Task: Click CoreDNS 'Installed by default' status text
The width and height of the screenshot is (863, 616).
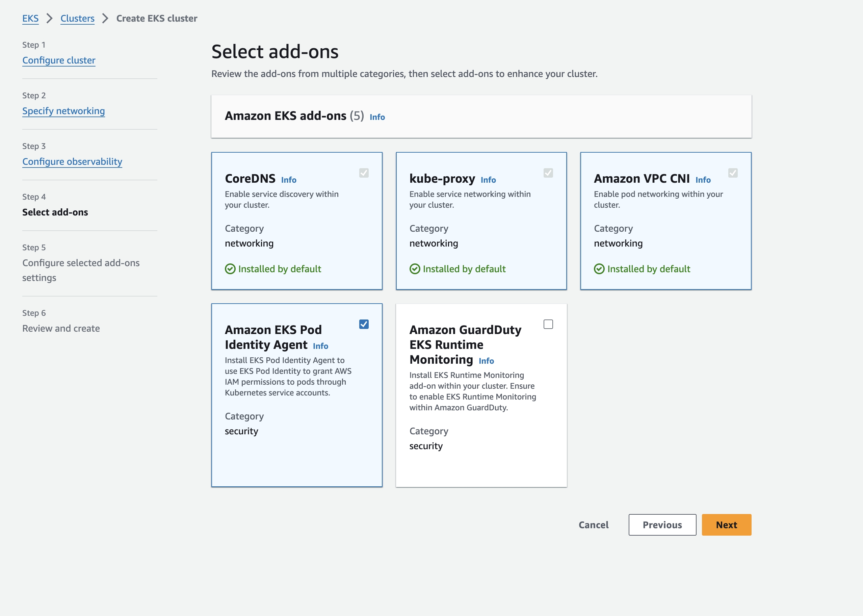Action: [280, 269]
